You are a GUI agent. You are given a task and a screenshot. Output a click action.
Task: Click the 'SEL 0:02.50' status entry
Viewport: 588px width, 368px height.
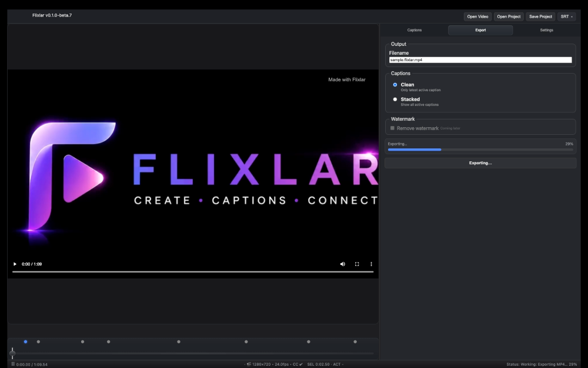[318, 364]
